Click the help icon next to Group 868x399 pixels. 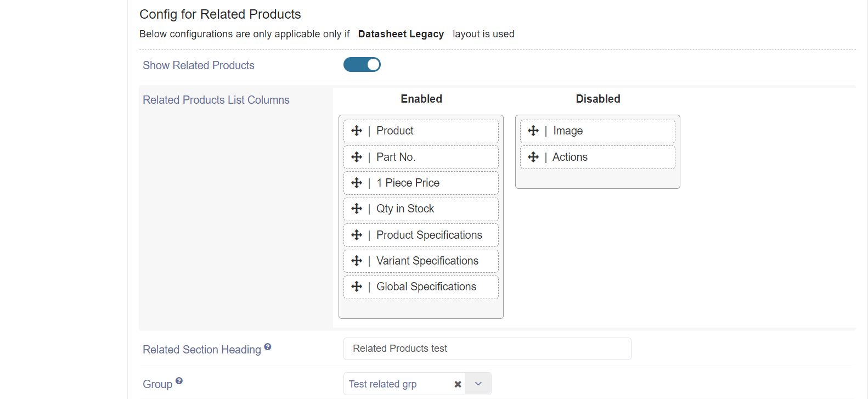pos(179,381)
